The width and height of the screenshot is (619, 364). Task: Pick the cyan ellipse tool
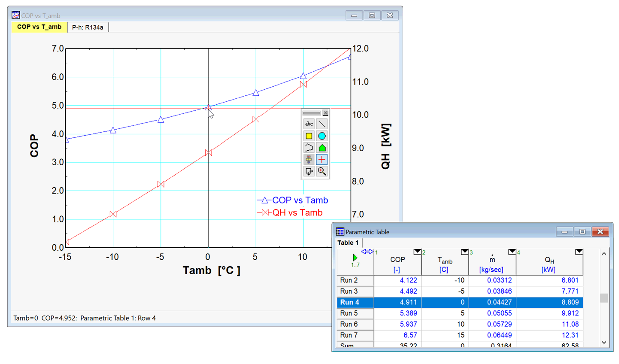tap(322, 136)
